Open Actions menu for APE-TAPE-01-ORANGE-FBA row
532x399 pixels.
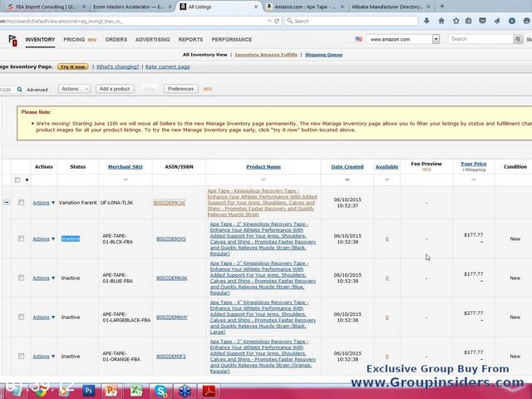(43, 357)
